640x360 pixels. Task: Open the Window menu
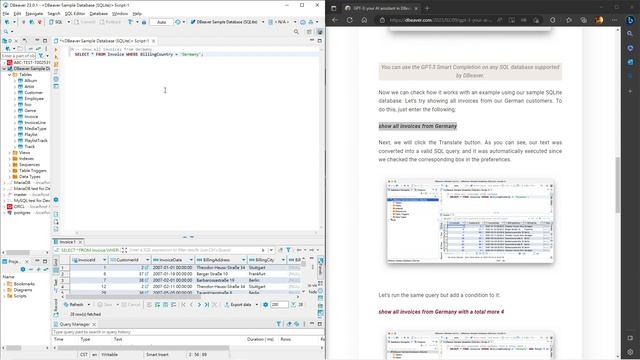point(120,13)
